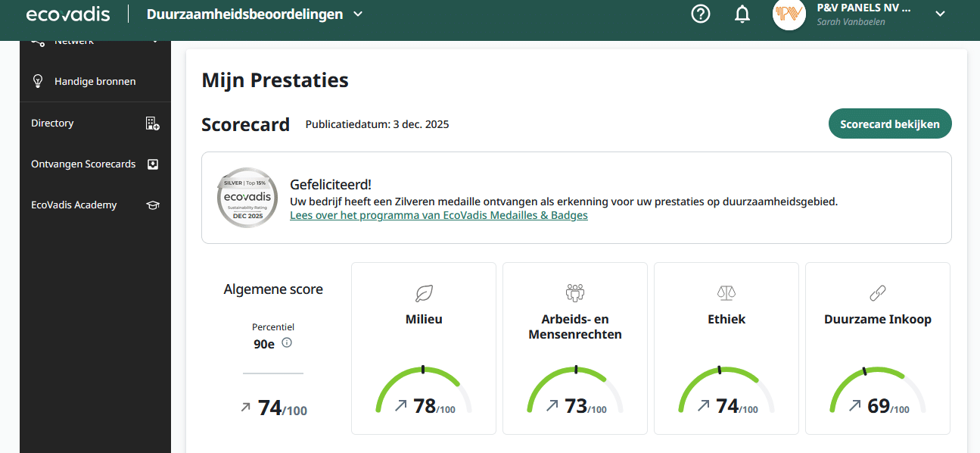Click the EcoVadis logo in header

68,14
